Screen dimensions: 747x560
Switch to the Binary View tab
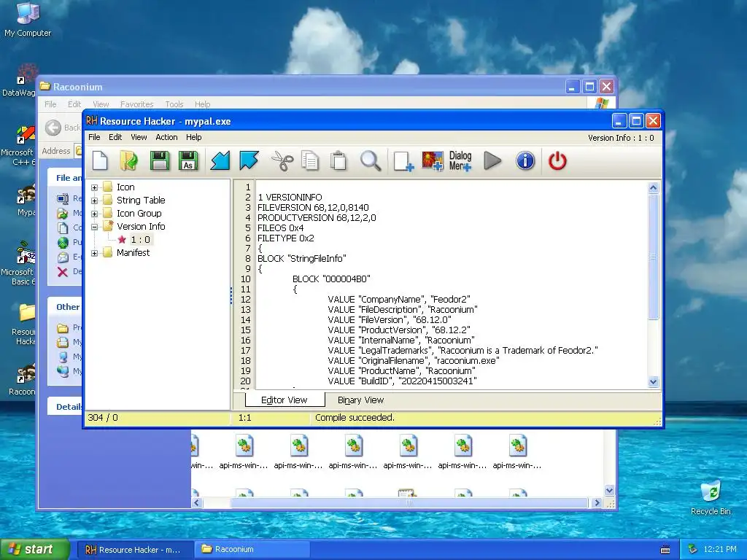pos(360,400)
